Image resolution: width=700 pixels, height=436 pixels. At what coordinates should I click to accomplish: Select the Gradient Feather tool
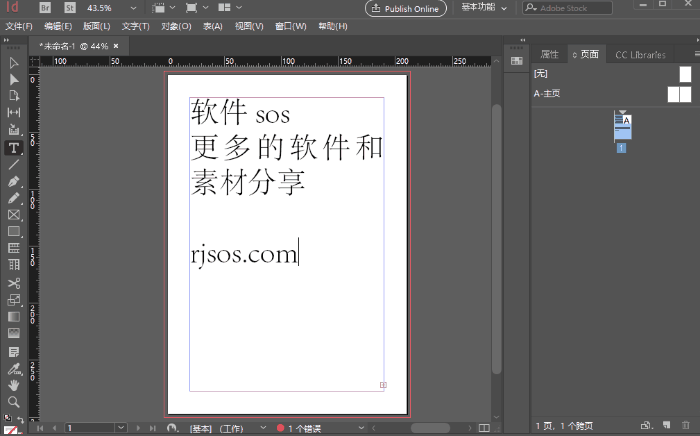[14, 333]
